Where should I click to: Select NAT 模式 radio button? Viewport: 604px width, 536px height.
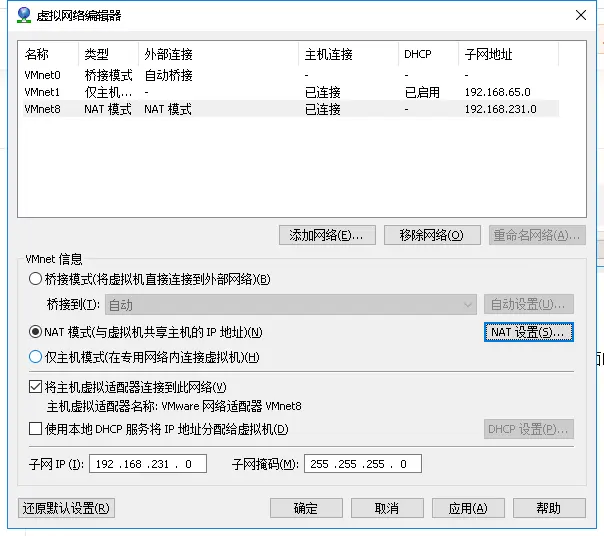pyautogui.click(x=35, y=332)
